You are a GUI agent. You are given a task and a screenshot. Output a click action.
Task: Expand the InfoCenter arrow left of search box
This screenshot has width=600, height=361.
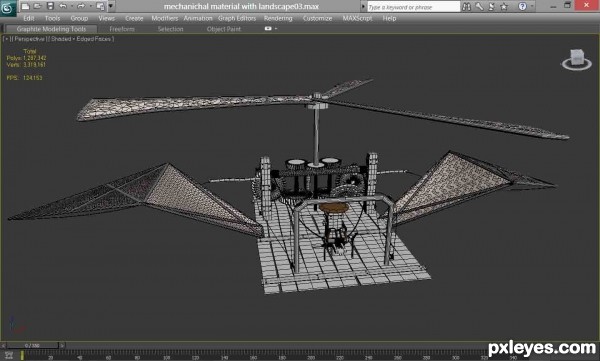[x=363, y=7]
